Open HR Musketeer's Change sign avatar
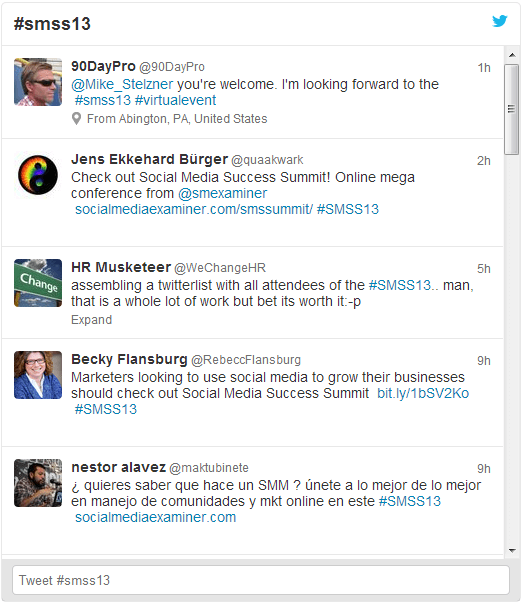Screen dimensions: 528x610 click(x=38, y=283)
